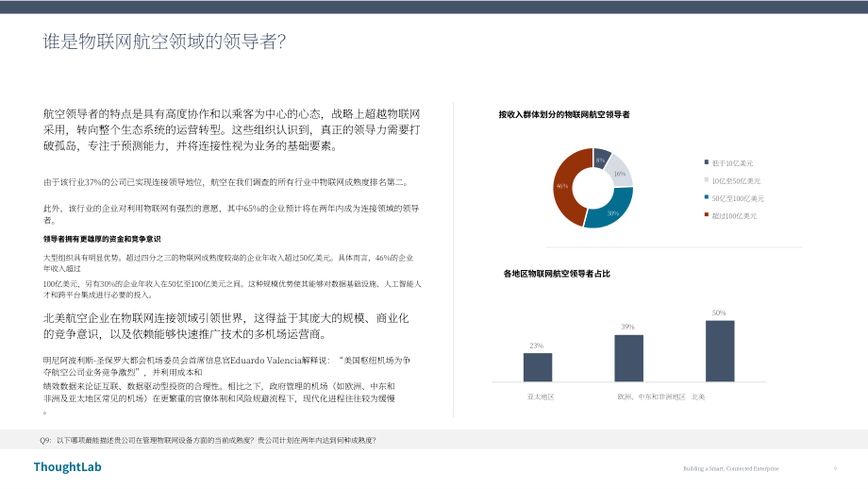
Task: Click the 16% light gray donut slice
Action: click(621, 172)
